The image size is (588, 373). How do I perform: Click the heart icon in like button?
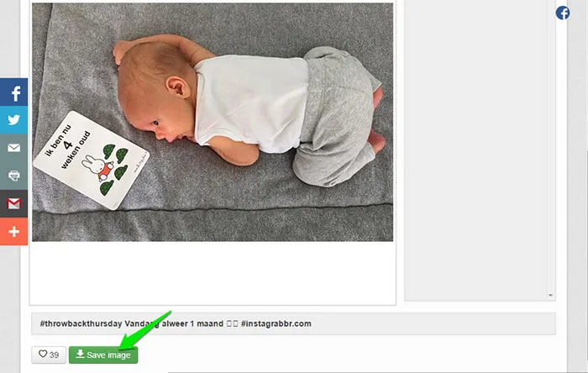coord(43,354)
